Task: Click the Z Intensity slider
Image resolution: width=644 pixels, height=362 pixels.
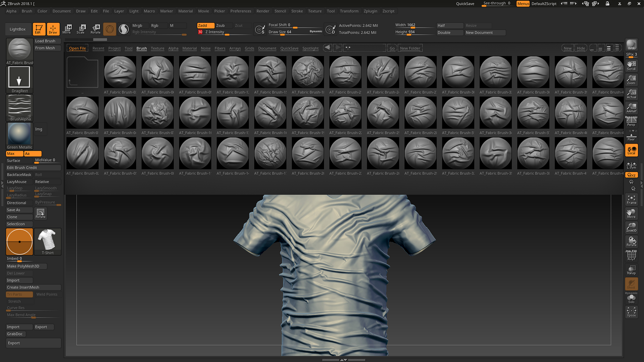Action: [x=224, y=32]
